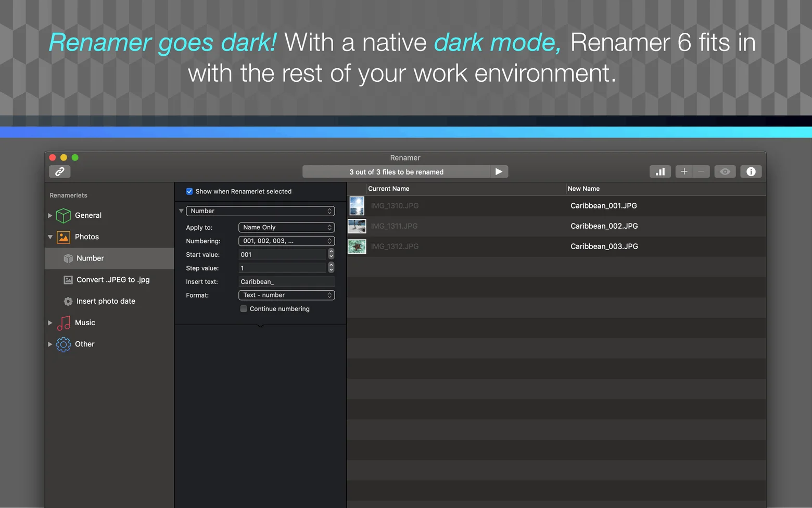Click the minus button to remove files
The image size is (812, 508).
coord(701,171)
